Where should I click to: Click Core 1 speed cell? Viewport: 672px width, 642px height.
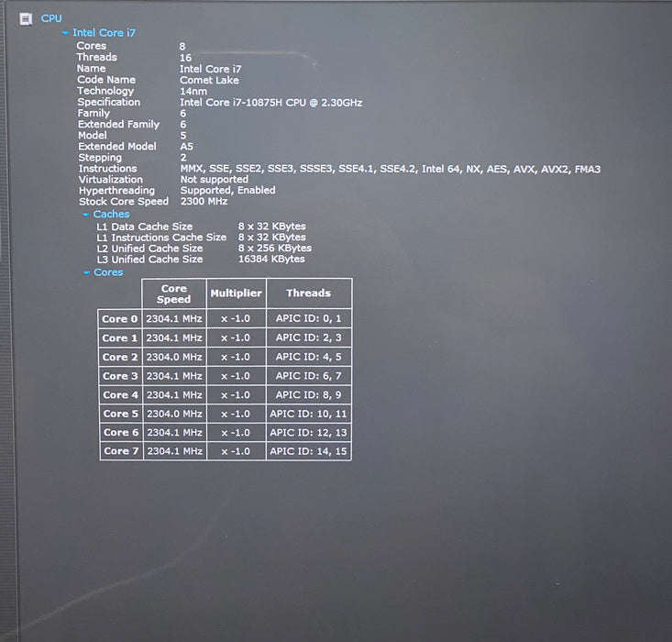pos(174,338)
